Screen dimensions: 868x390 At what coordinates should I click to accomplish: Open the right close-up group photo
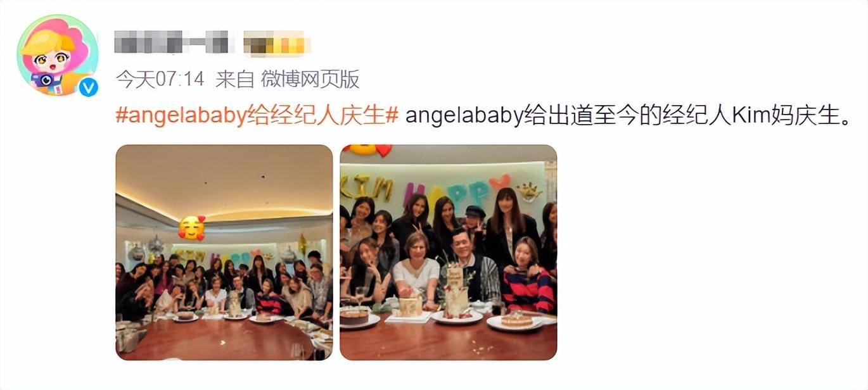pyautogui.click(x=449, y=253)
